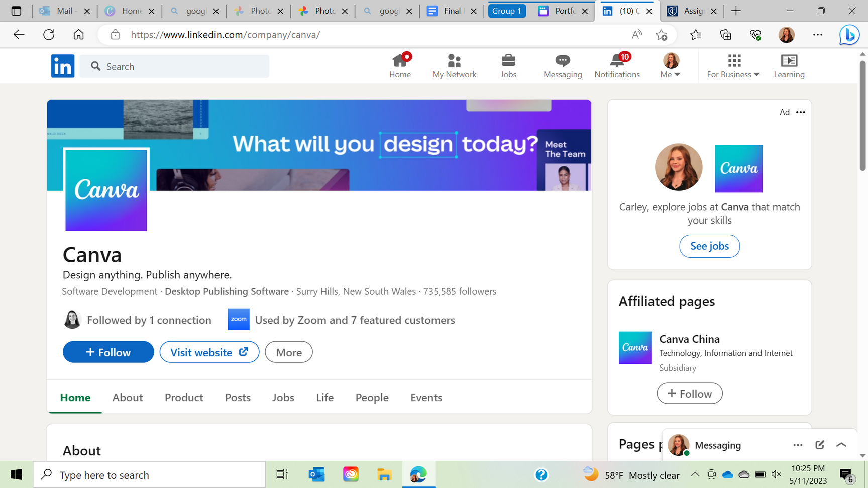Screen dimensions: 868x488
Task: Click the taskbar search box
Action: pos(149,474)
